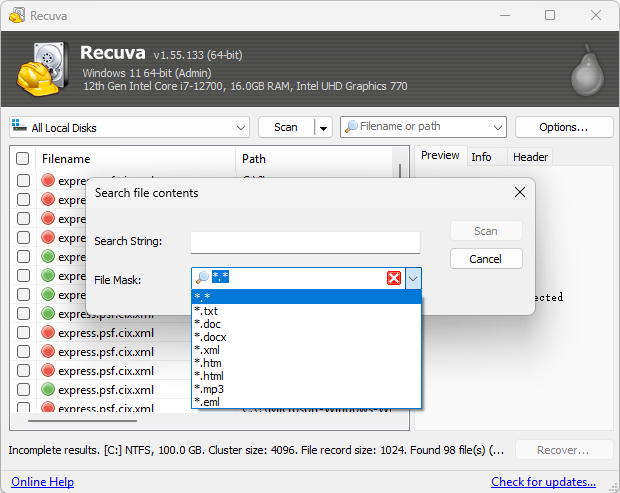Select *.docx from the File Mask list
Screen dimensions: 620x493
click(306, 337)
